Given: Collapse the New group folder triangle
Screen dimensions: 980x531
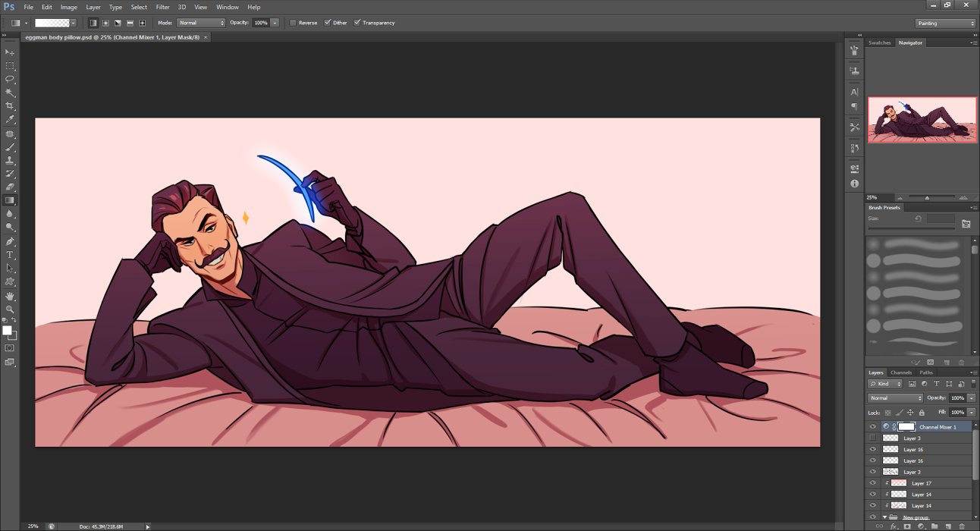Looking at the screenshot, I should tap(884, 517).
